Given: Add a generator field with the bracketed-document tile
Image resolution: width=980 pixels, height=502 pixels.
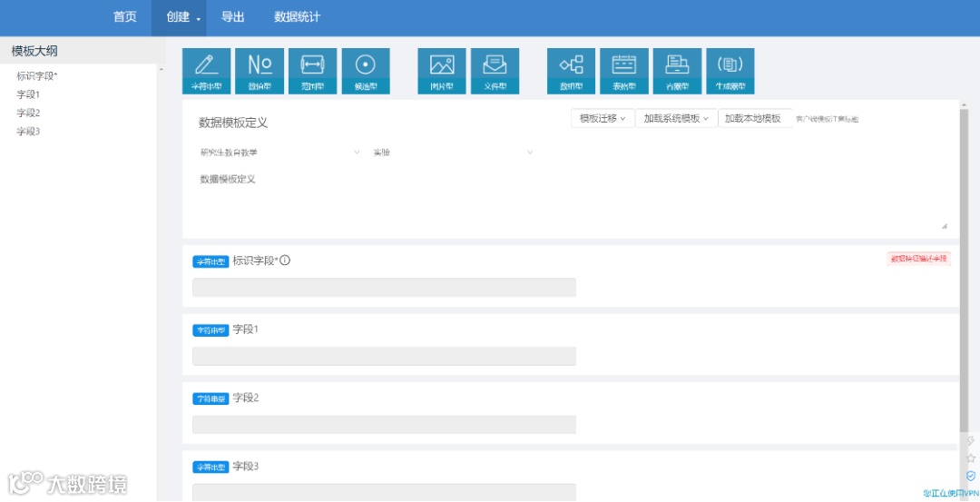Looking at the screenshot, I should (x=730, y=72).
